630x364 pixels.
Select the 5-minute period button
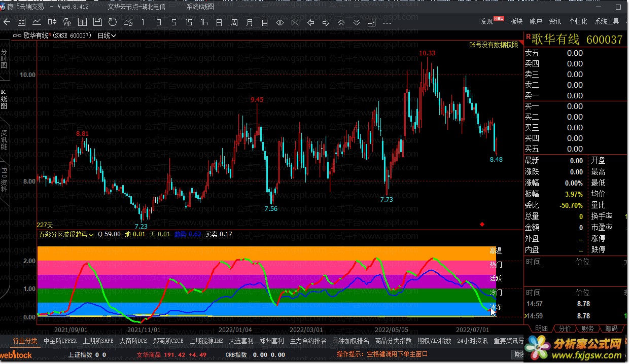point(173,22)
